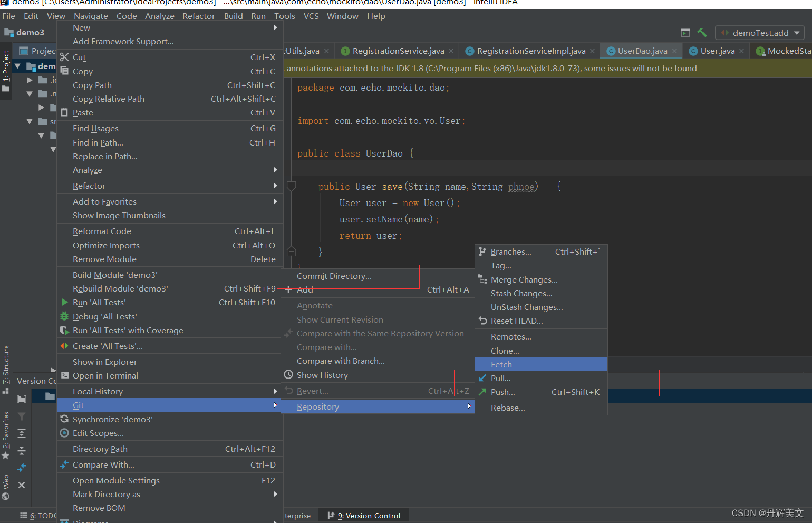Open the VCS menu

(x=311, y=16)
